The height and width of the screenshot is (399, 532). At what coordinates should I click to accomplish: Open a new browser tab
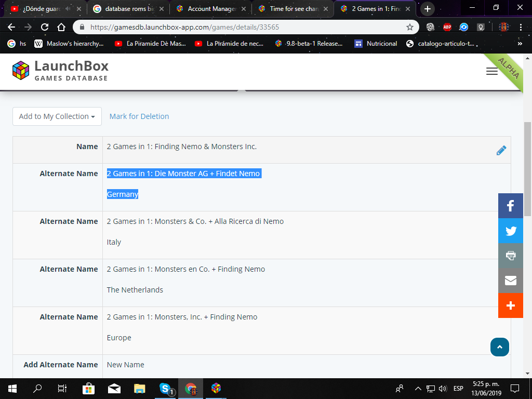(428, 9)
